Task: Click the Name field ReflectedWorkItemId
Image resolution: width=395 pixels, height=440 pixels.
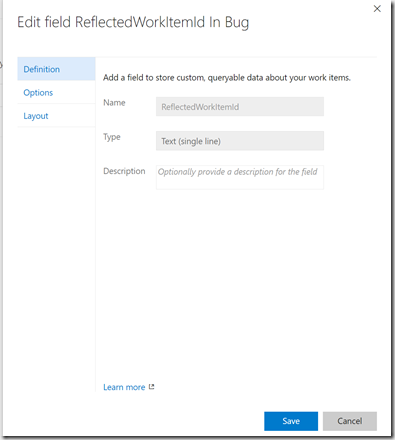Action: point(240,107)
